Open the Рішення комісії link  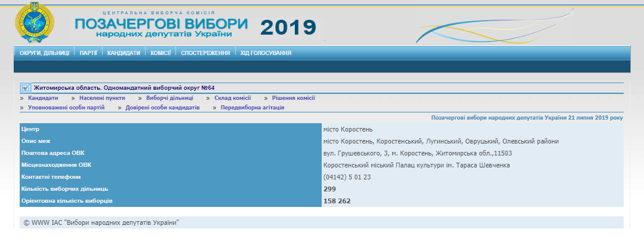point(293,98)
